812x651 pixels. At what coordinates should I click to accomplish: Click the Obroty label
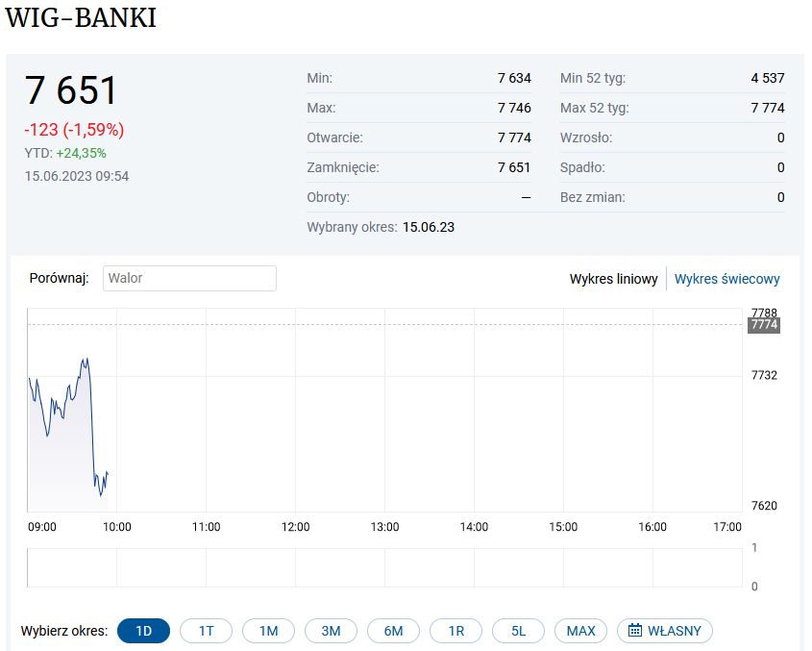[329, 197]
